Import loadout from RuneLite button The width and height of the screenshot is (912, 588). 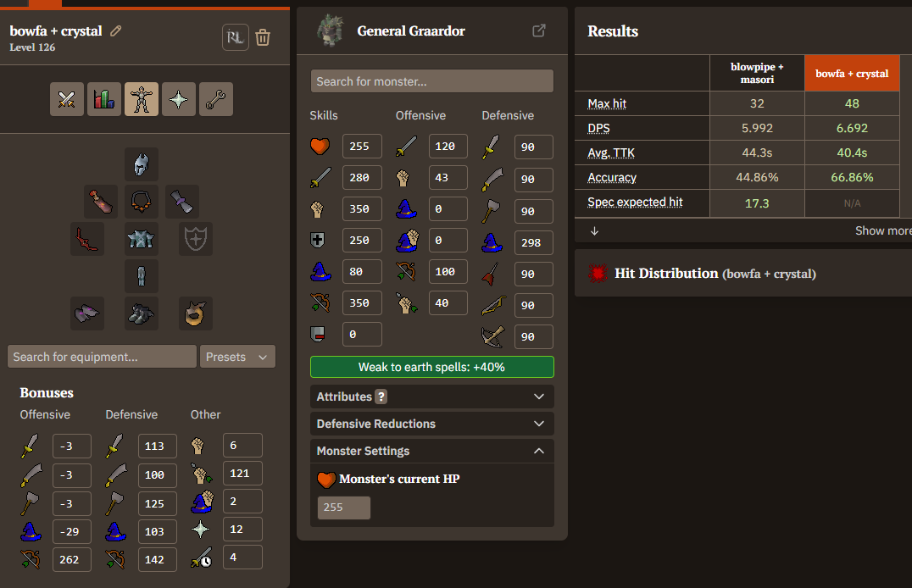(236, 37)
